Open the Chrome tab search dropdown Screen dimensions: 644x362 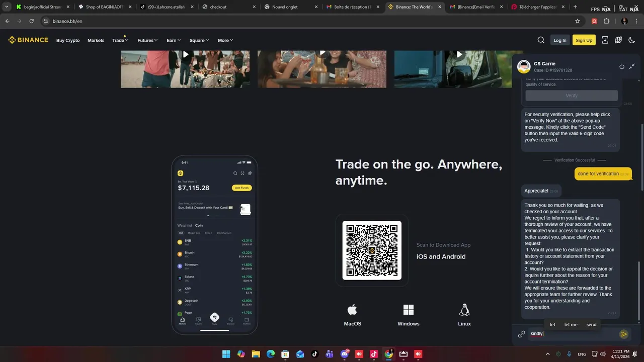tap(7, 7)
